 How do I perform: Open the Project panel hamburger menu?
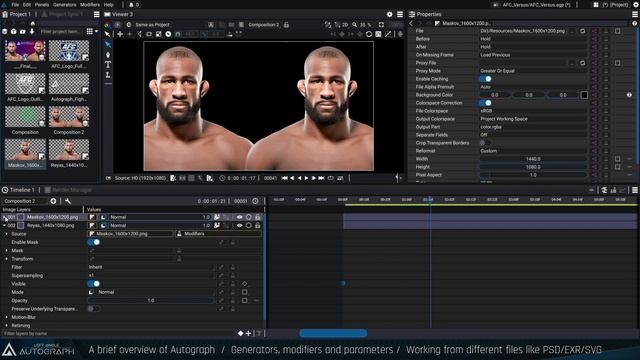point(96,14)
